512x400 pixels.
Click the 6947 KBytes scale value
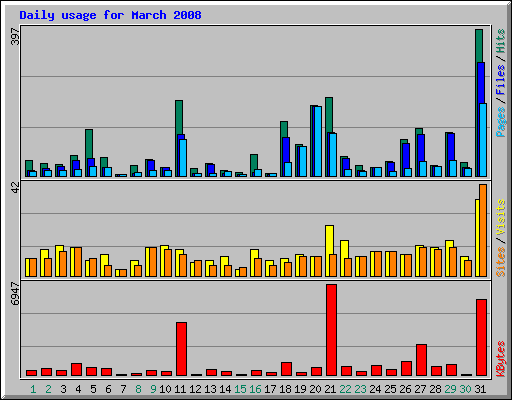coord(15,294)
